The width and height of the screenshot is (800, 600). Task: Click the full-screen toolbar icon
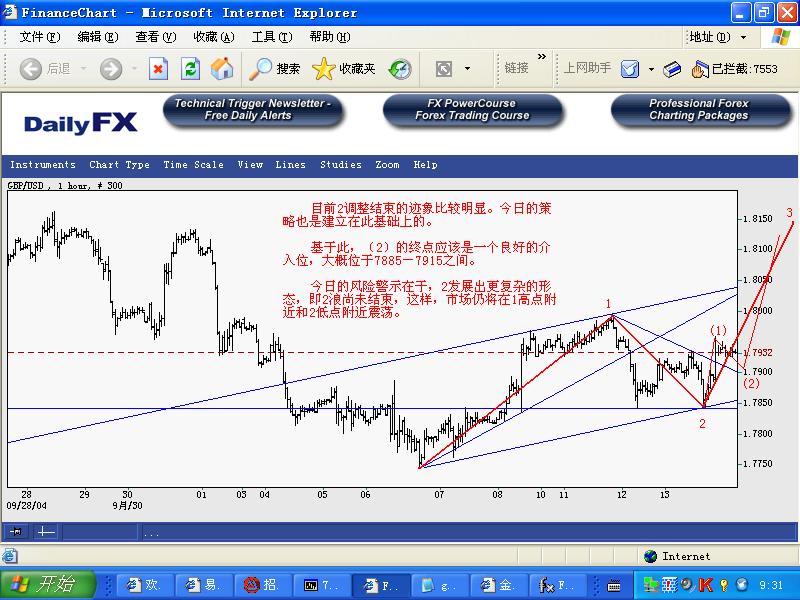point(444,69)
